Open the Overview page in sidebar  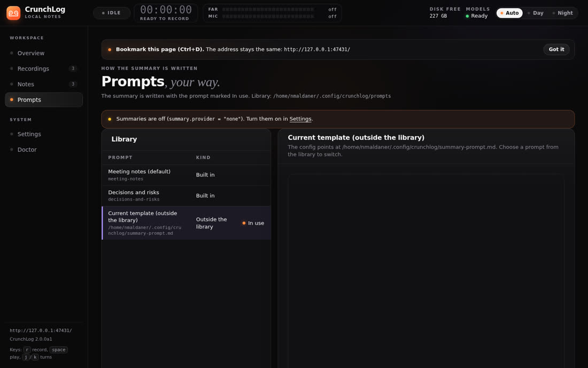click(44, 53)
